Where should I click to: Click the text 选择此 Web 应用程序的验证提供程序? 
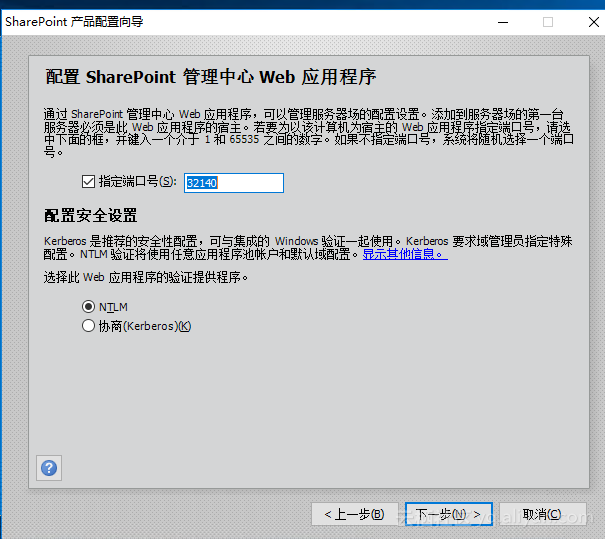tap(145, 277)
